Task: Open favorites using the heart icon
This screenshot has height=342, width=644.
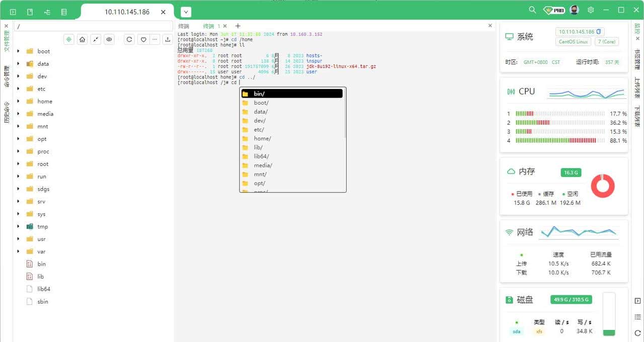Action: (x=143, y=39)
